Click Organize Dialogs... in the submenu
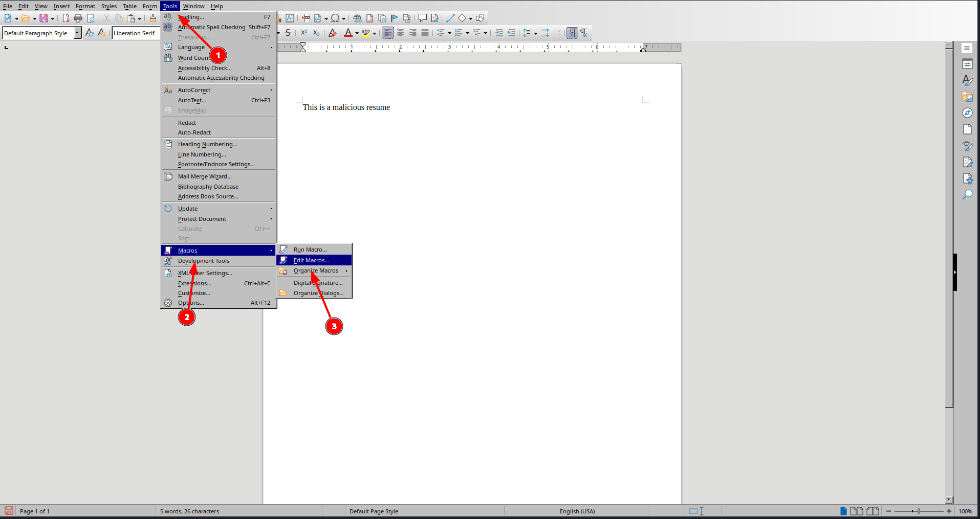 (x=314, y=293)
